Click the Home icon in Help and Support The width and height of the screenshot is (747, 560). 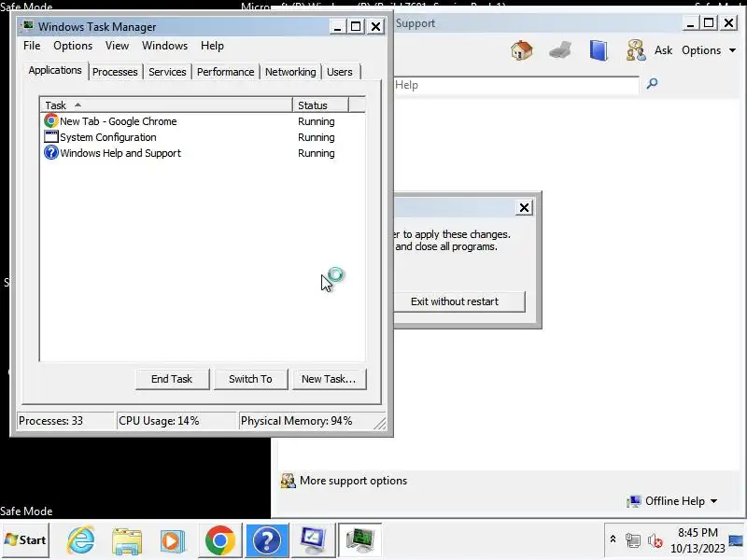[522, 50]
